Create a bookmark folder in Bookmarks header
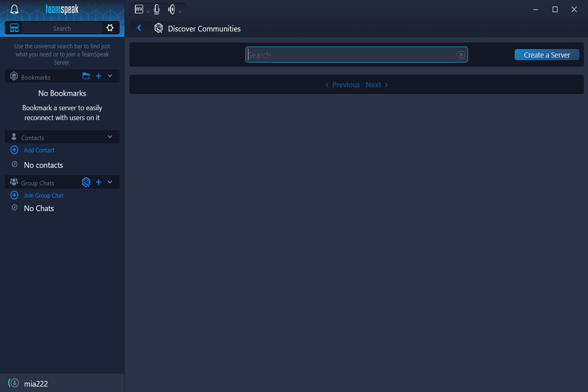 point(86,76)
